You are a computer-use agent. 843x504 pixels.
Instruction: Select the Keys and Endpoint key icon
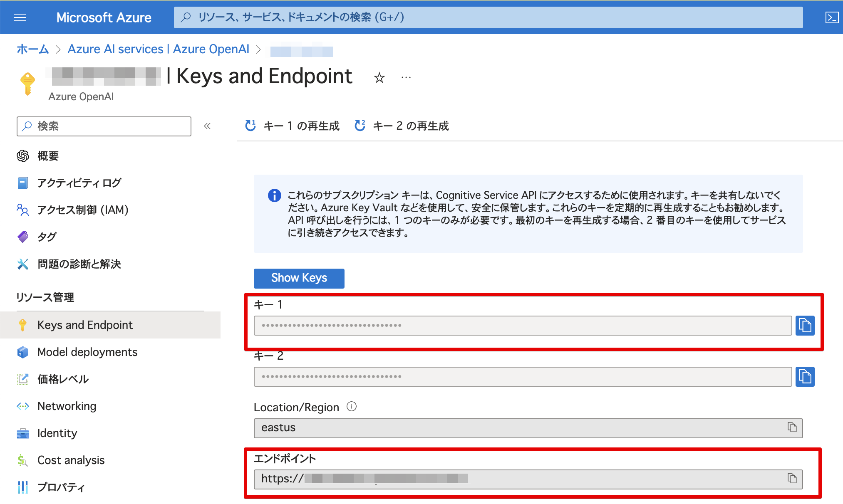click(x=23, y=325)
